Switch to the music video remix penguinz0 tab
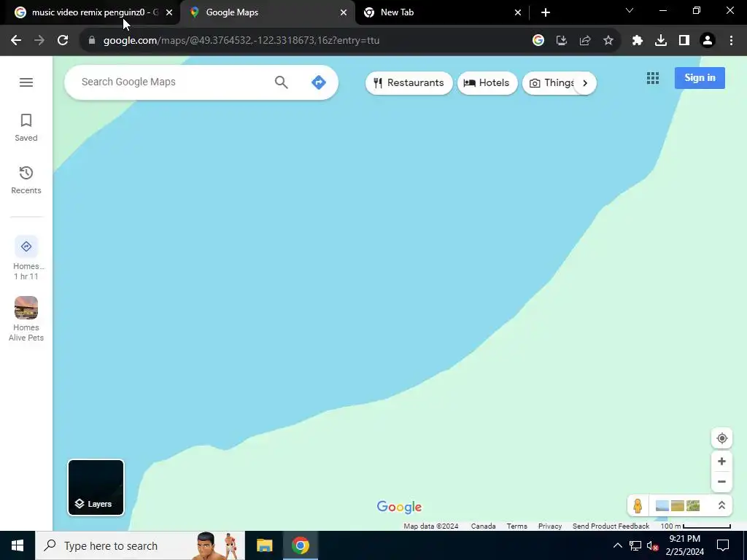The image size is (747, 560). click(89, 12)
